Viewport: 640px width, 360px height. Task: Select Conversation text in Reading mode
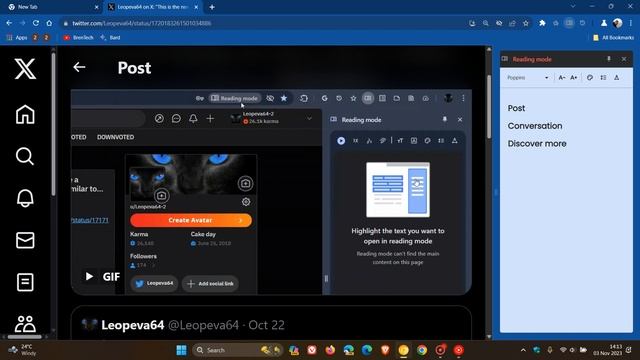535,126
